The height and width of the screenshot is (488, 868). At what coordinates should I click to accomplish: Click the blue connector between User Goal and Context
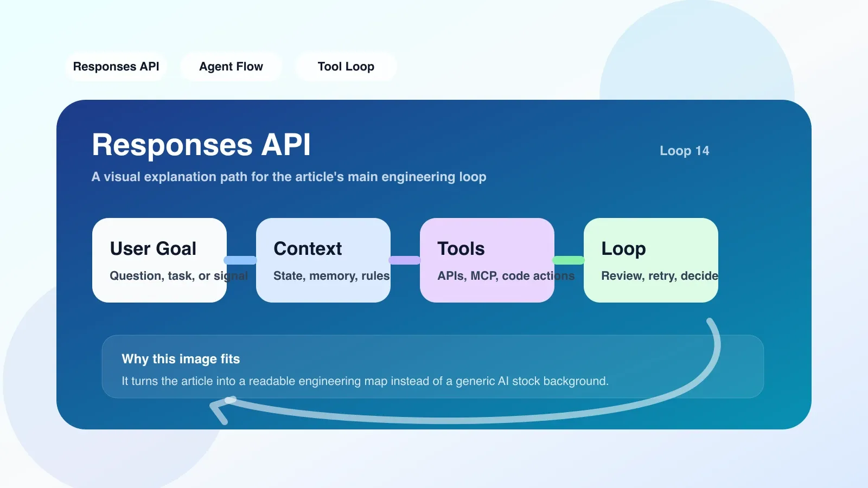click(x=240, y=260)
